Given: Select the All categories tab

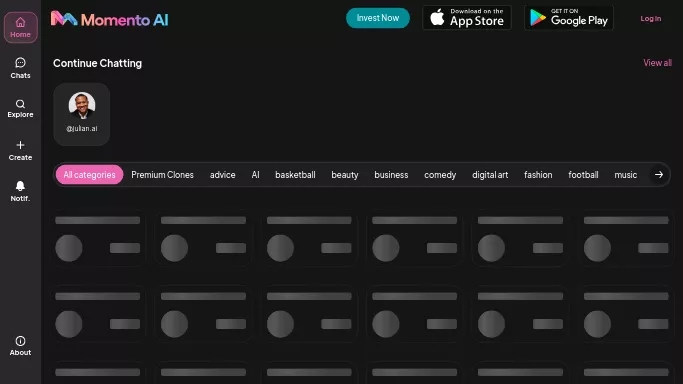Looking at the screenshot, I should [89, 175].
